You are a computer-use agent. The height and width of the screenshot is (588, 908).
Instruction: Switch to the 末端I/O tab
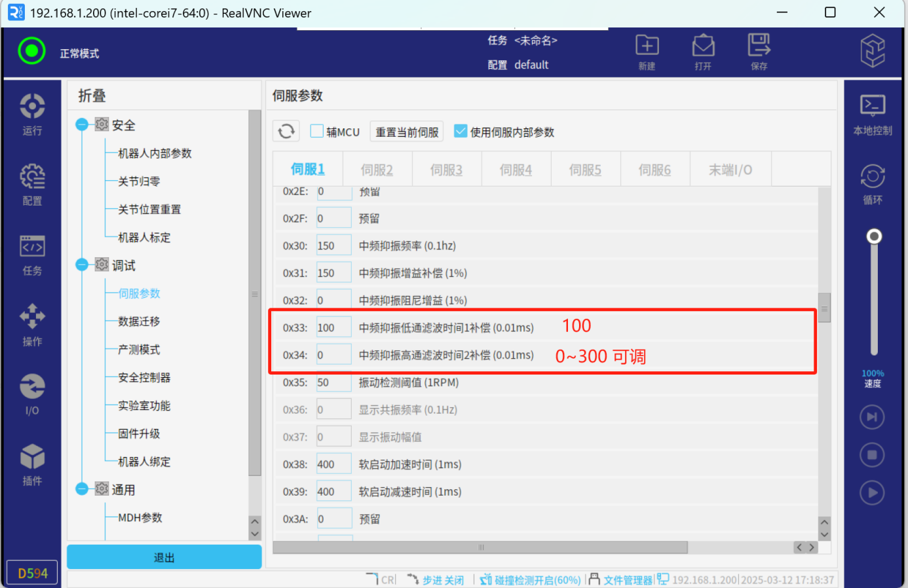[730, 170]
